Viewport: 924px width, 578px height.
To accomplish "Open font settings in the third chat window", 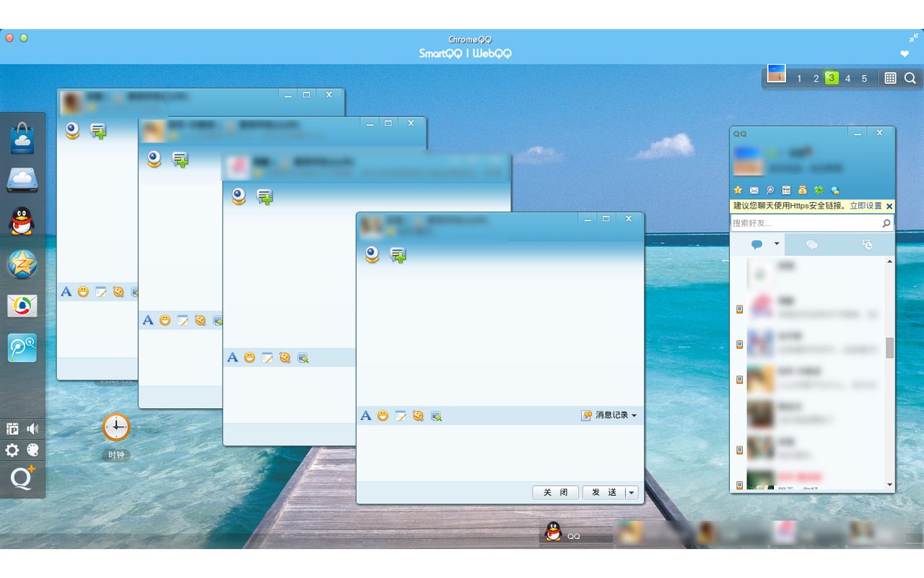I will pos(232,357).
